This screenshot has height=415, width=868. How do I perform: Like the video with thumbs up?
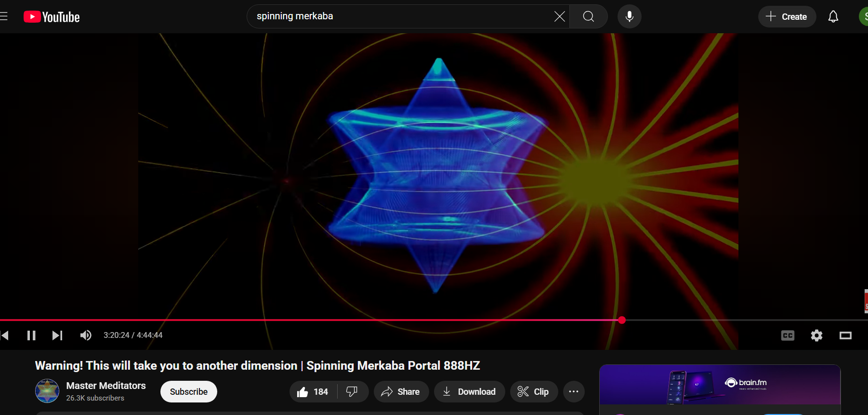click(313, 392)
